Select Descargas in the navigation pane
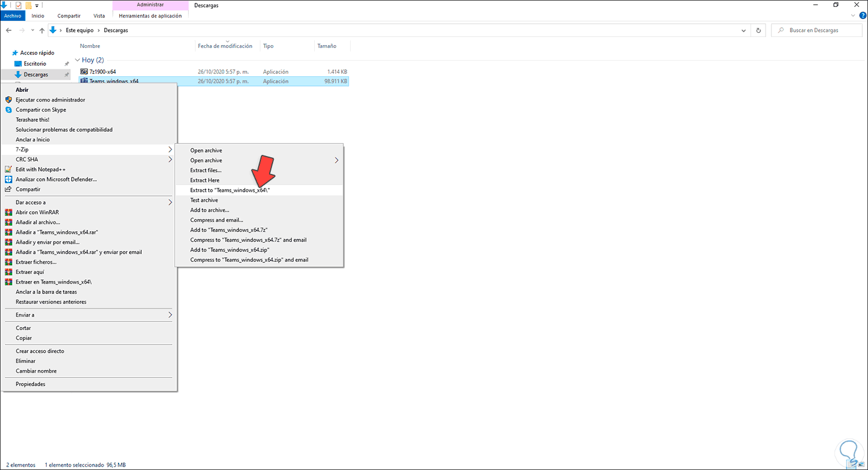 [36, 75]
